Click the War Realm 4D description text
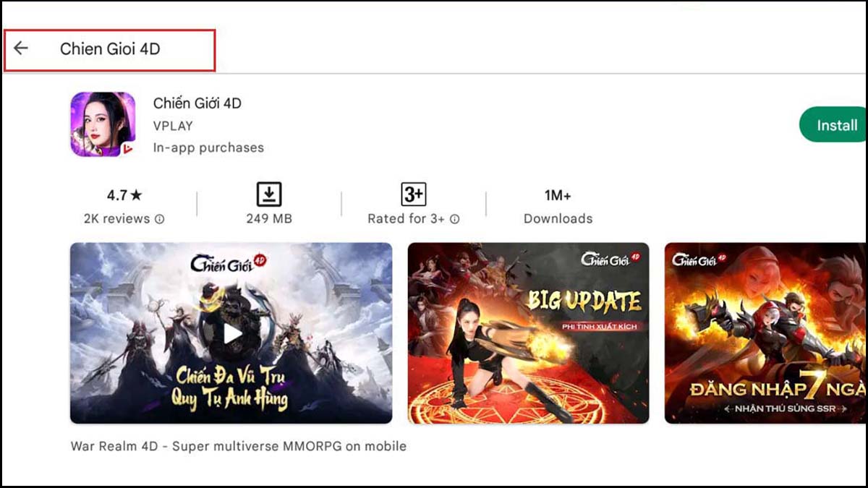The image size is (868, 488). (x=239, y=446)
